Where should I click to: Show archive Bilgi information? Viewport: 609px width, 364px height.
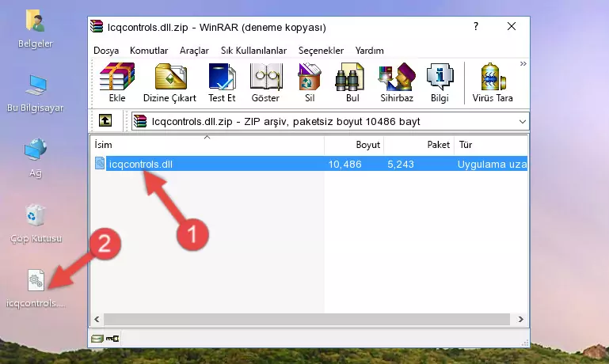(440, 82)
